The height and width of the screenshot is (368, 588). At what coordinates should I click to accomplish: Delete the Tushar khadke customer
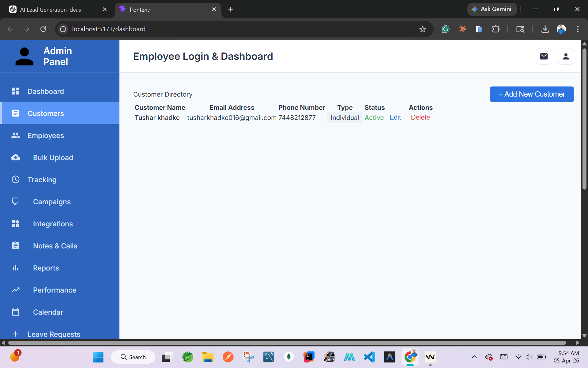click(420, 117)
